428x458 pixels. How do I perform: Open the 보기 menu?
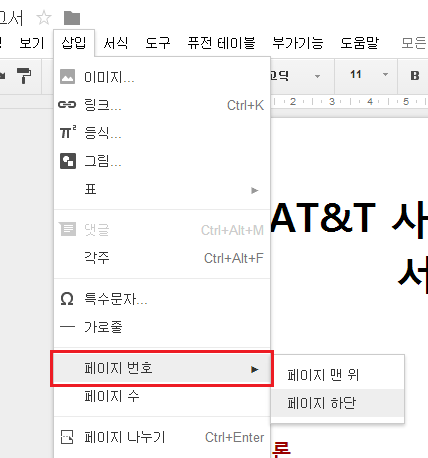coord(32,43)
